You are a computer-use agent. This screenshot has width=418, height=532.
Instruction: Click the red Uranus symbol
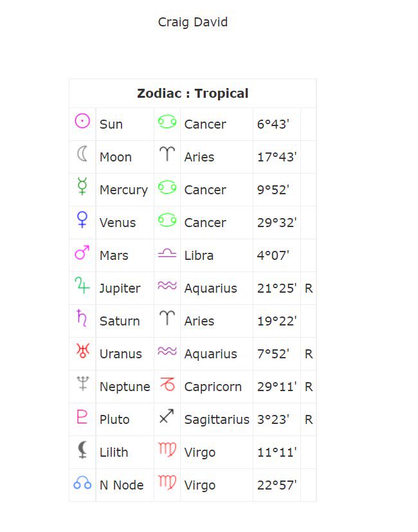(82, 351)
